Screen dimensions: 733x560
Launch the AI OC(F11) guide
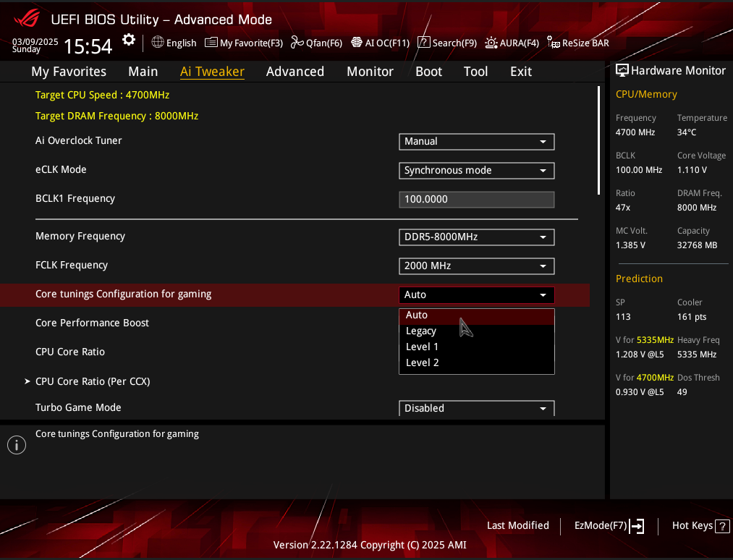click(380, 43)
